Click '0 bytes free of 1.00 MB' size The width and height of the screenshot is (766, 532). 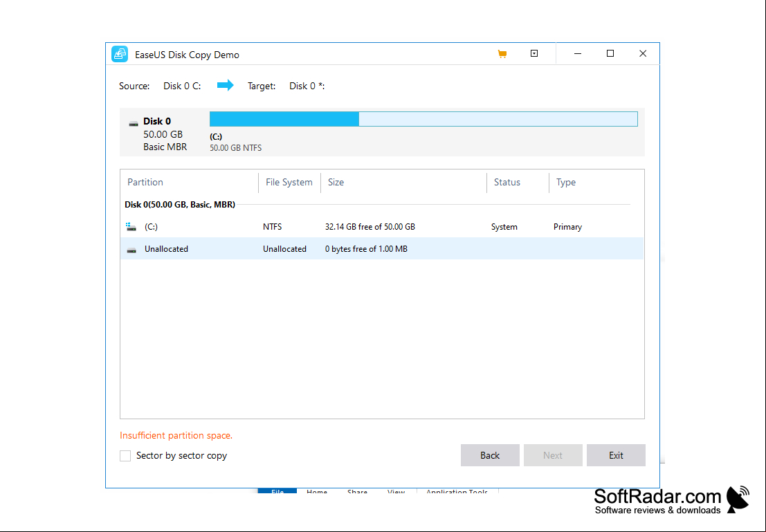(x=366, y=248)
